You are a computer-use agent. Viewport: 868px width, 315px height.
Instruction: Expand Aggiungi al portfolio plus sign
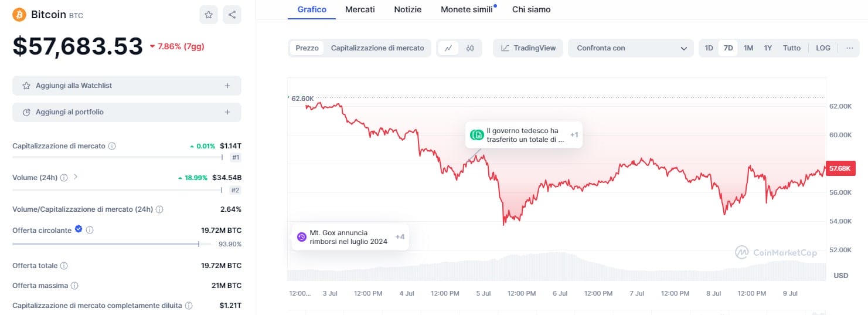click(x=227, y=112)
